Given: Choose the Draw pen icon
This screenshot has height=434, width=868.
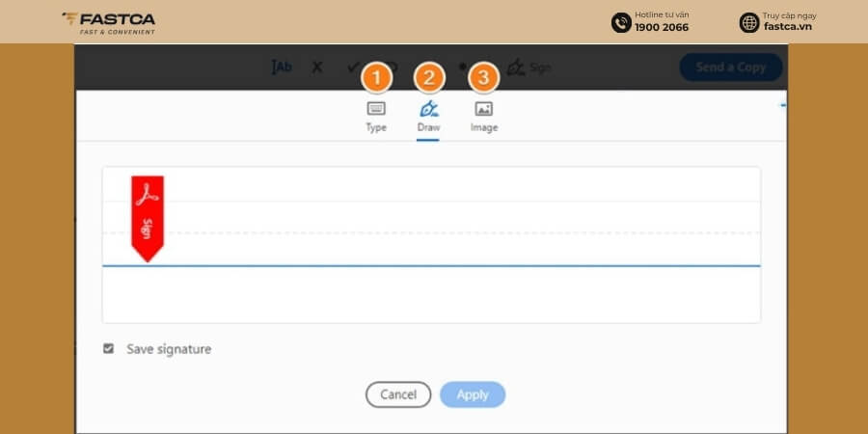Looking at the screenshot, I should click(x=428, y=108).
